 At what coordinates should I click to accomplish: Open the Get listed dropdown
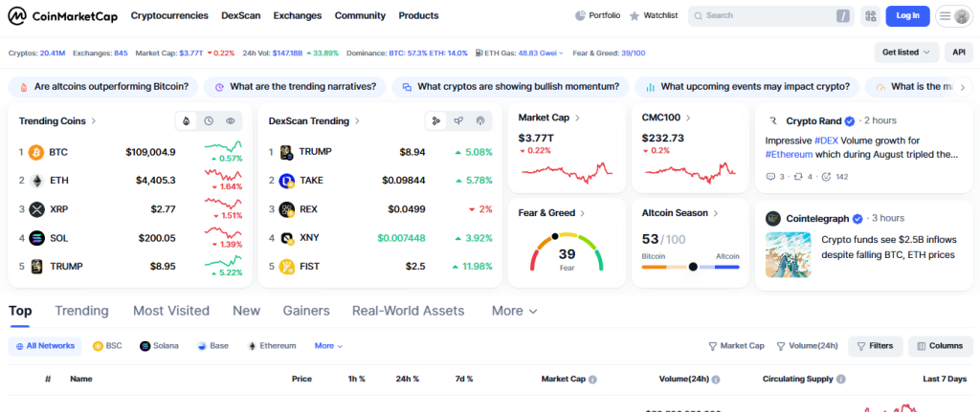(x=906, y=53)
